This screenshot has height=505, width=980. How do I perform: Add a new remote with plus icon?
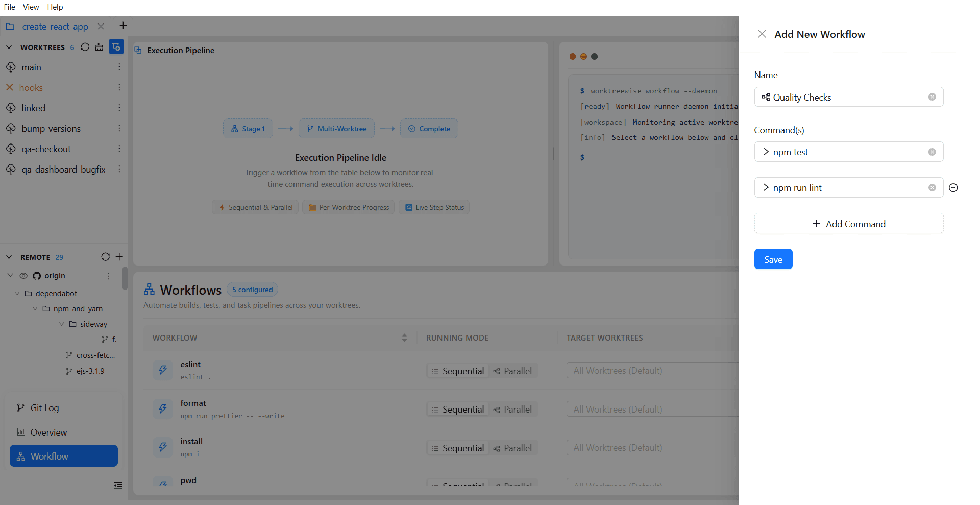tap(119, 257)
